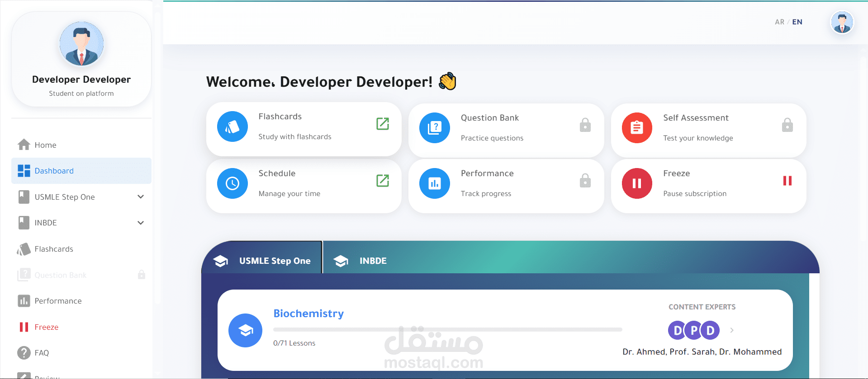Click the INBDE book icon in sidebar

tap(24, 223)
